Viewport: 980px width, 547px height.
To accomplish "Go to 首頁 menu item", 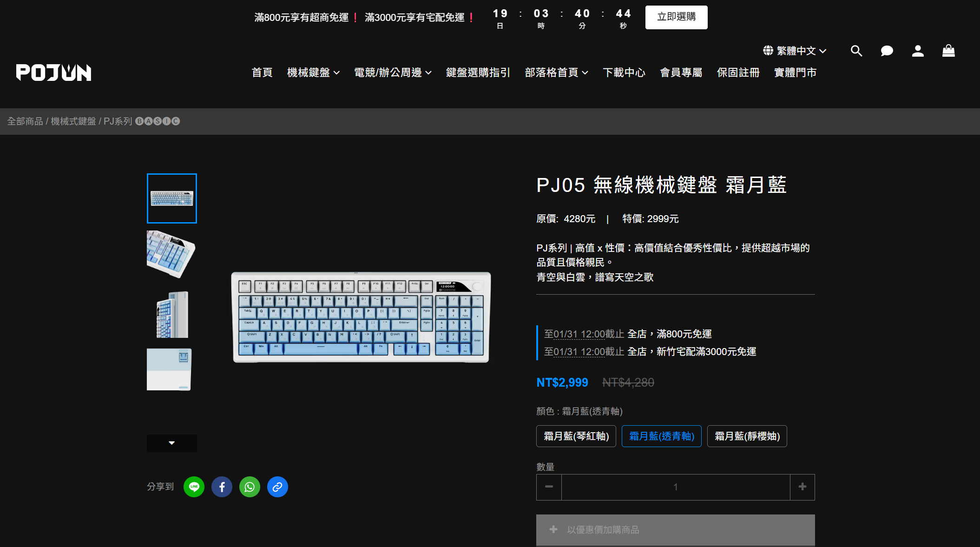I will (262, 73).
